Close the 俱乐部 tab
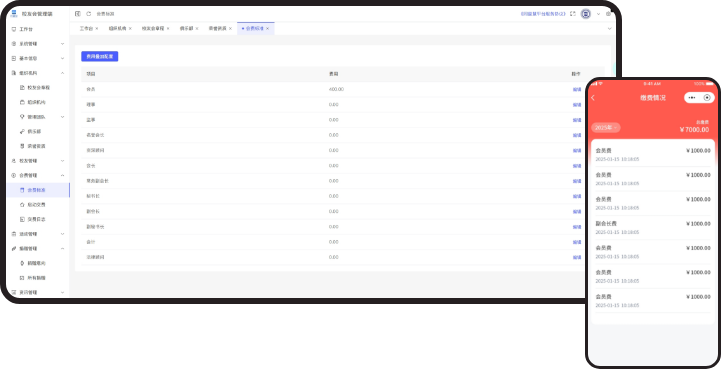Image resolution: width=721 pixels, height=369 pixels. pos(197,29)
